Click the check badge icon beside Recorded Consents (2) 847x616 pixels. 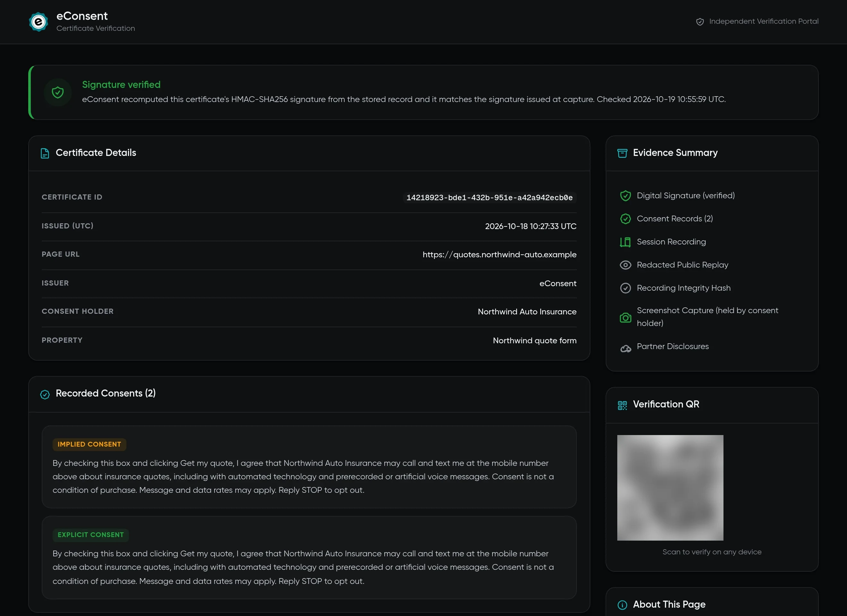pyautogui.click(x=45, y=395)
